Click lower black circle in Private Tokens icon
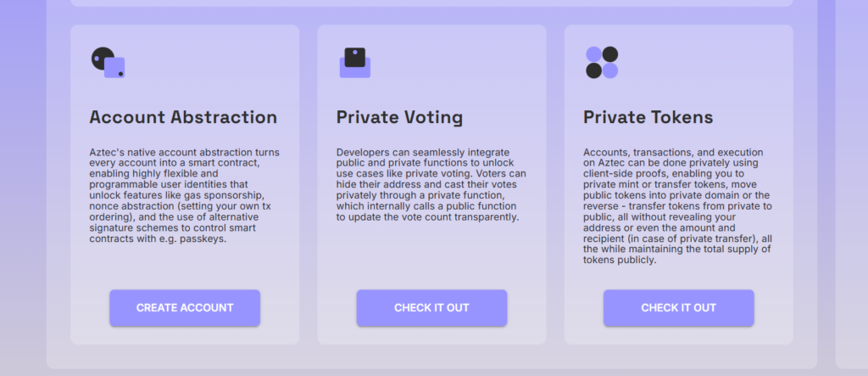 point(593,70)
